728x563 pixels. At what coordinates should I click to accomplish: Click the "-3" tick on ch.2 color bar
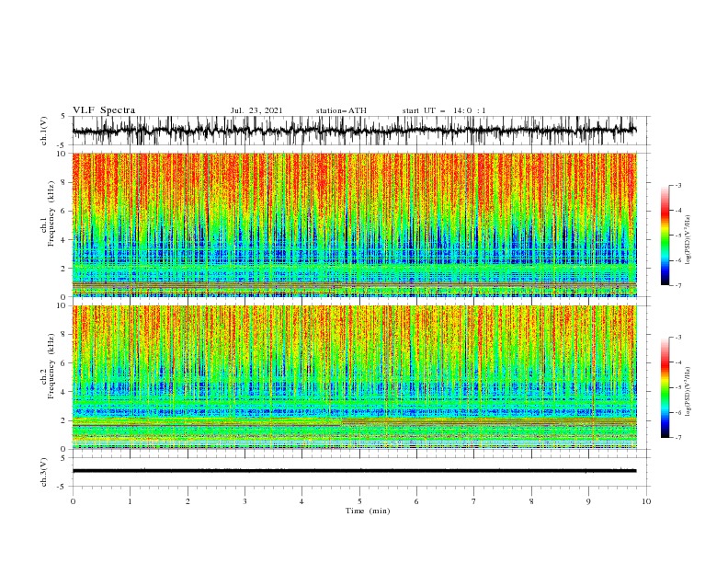[x=678, y=338]
